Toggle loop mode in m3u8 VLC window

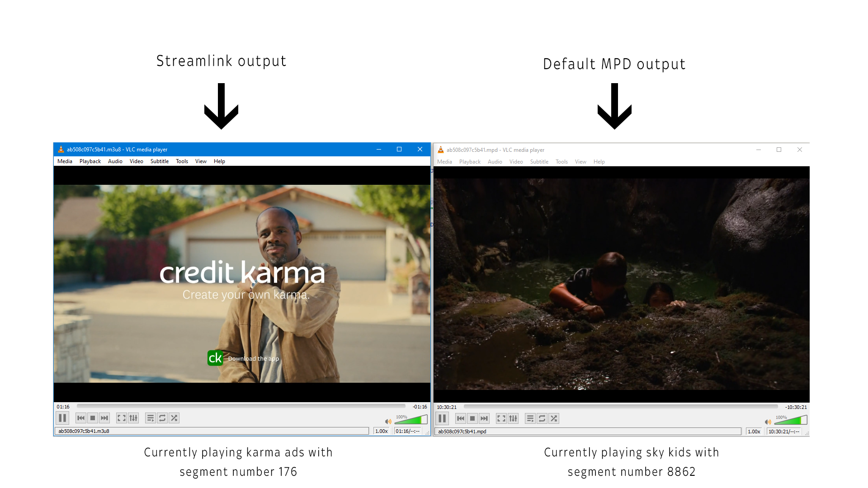[x=162, y=418]
